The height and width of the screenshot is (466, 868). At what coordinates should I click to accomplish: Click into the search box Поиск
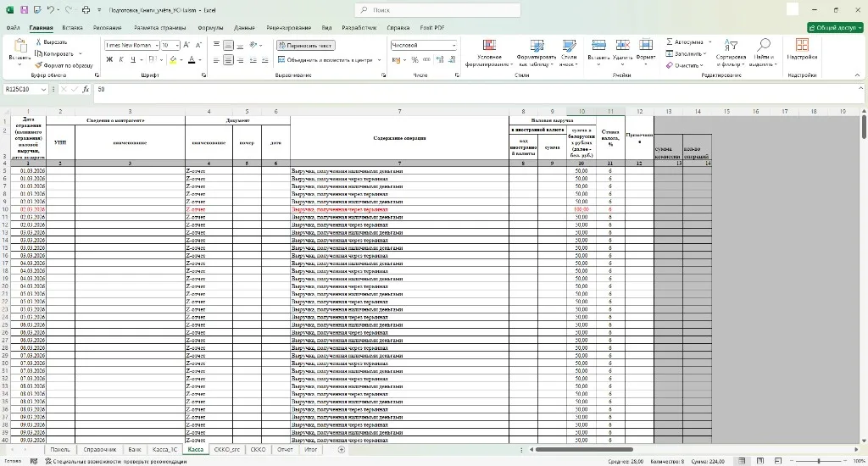coord(437,10)
